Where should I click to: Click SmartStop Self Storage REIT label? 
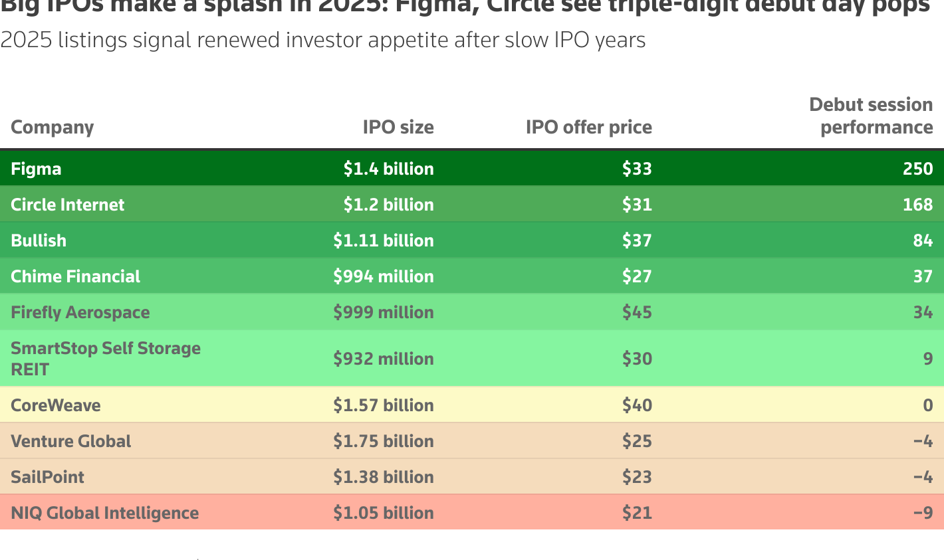(106, 359)
